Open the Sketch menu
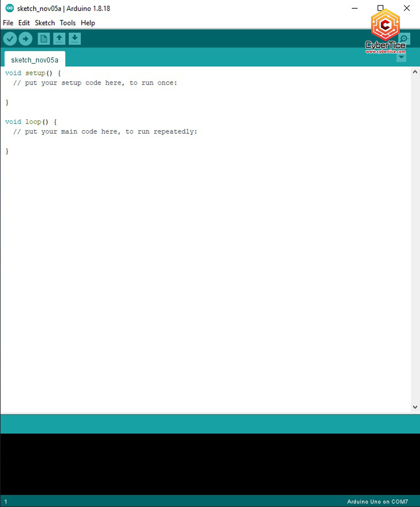Viewport: 420px width, 507px height. pyautogui.click(x=45, y=23)
